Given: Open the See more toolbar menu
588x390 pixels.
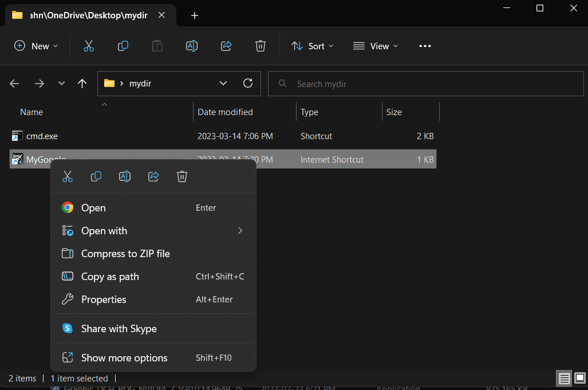Looking at the screenshot, I should tap(424, 46).
